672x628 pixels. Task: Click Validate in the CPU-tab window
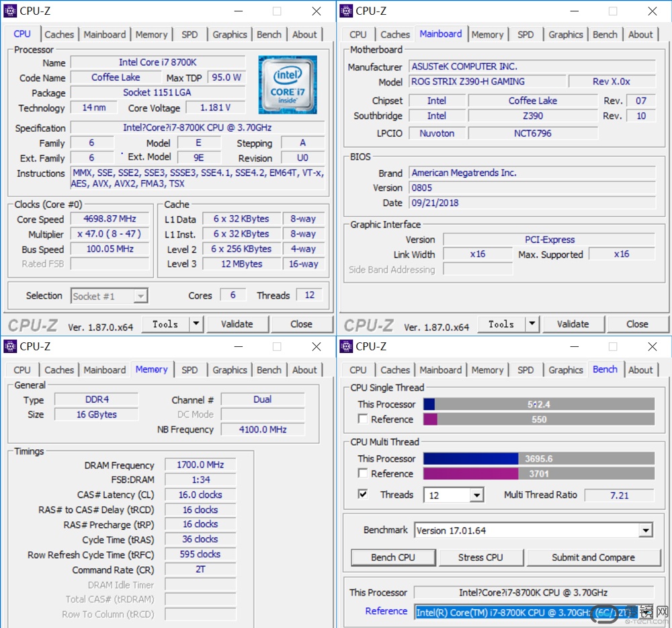click(237, 324)
